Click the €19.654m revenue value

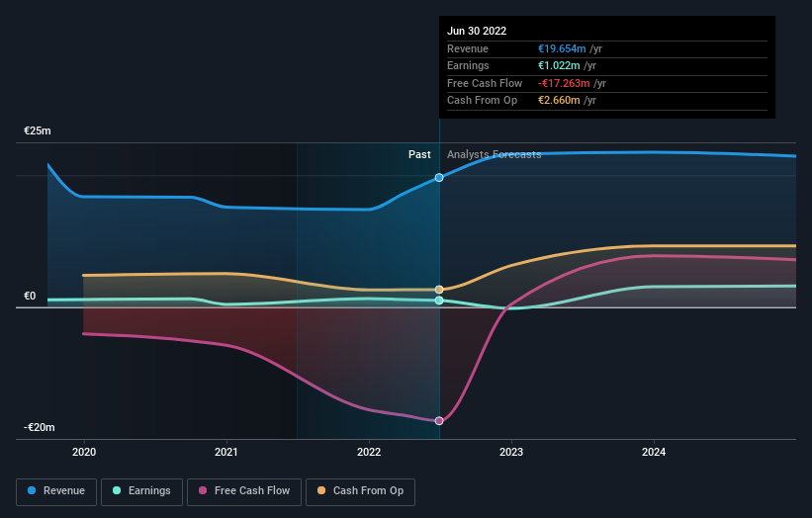pyautogui.click(x=562, y=48)
